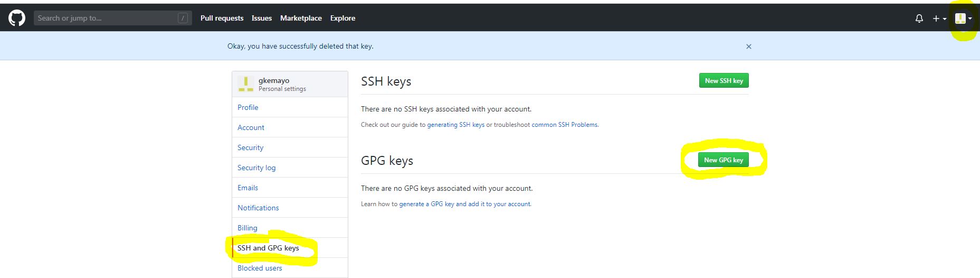
Task: Dismiss the key deleted banner
Action: tap(748, 47)
